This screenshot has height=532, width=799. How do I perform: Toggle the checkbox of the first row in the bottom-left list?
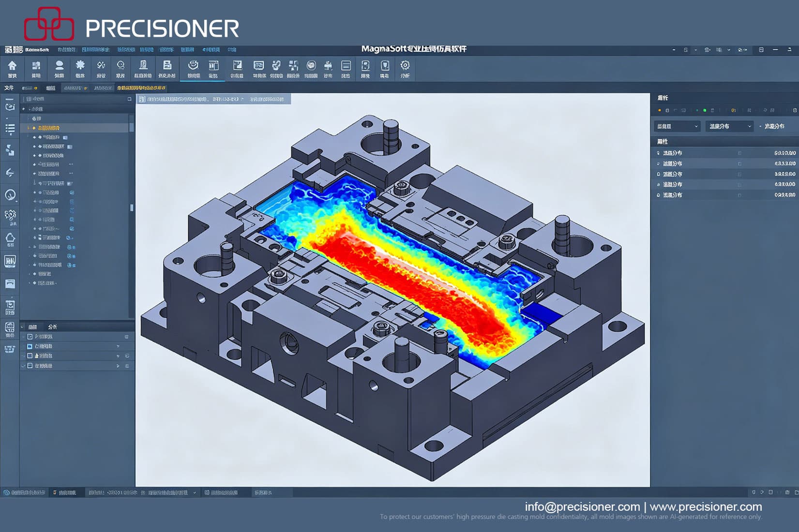[x=30, y=337]
